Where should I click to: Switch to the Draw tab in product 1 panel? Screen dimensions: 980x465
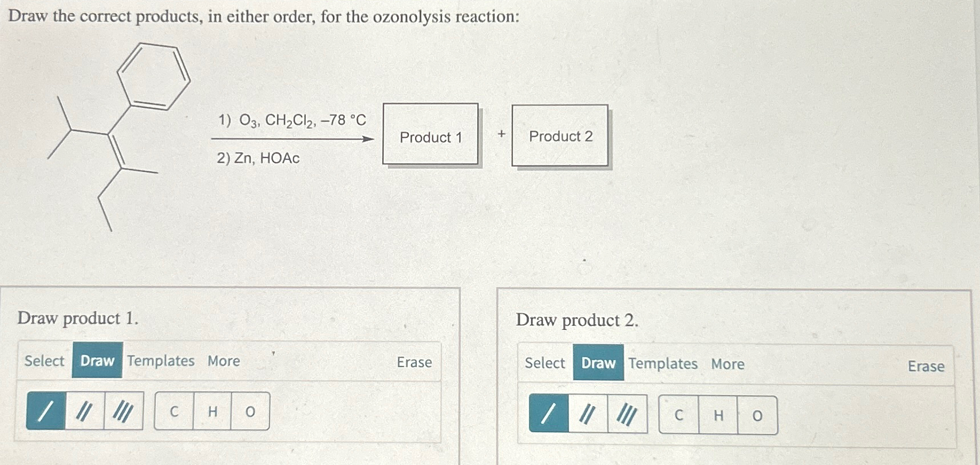coord(98,361)
